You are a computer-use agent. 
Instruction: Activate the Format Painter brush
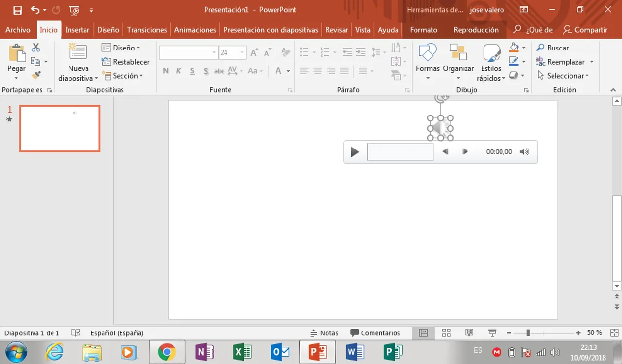36,75
